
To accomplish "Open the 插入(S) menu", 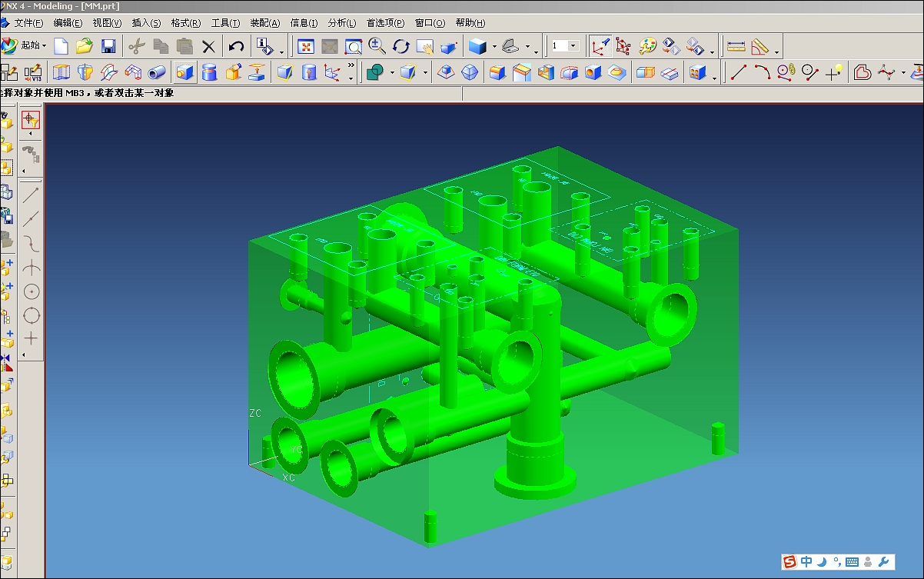I will point(147,23).
